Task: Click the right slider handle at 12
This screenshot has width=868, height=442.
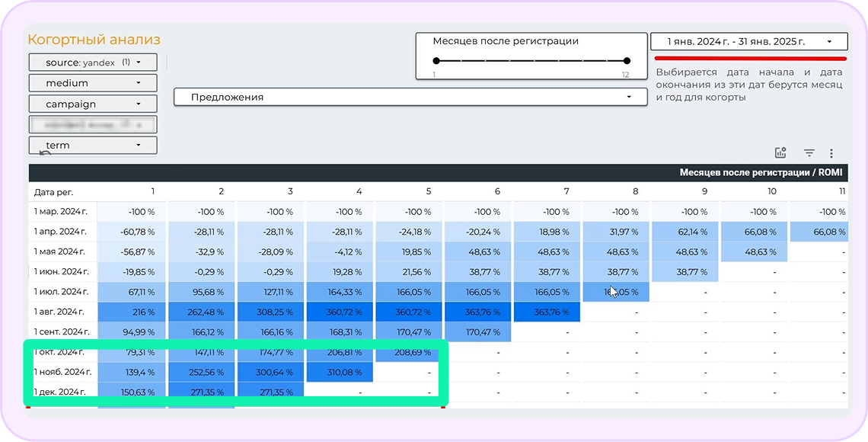Action: coord(627,61)
